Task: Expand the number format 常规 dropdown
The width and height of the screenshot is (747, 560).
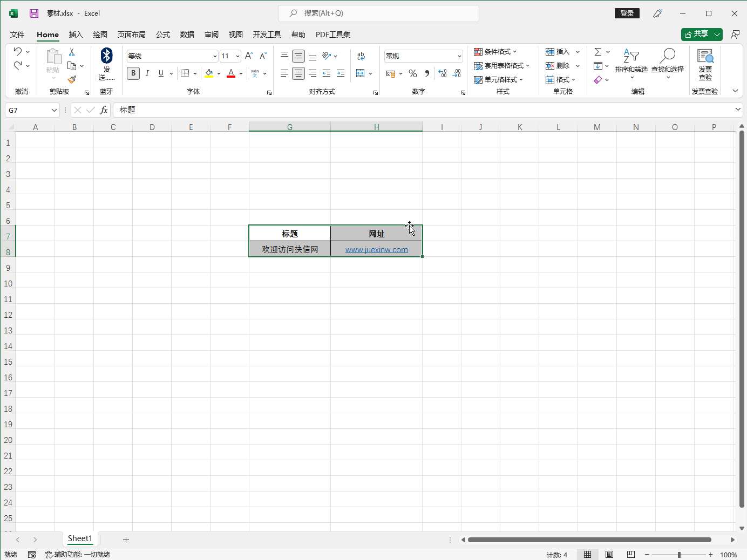Action: [459, 56]
